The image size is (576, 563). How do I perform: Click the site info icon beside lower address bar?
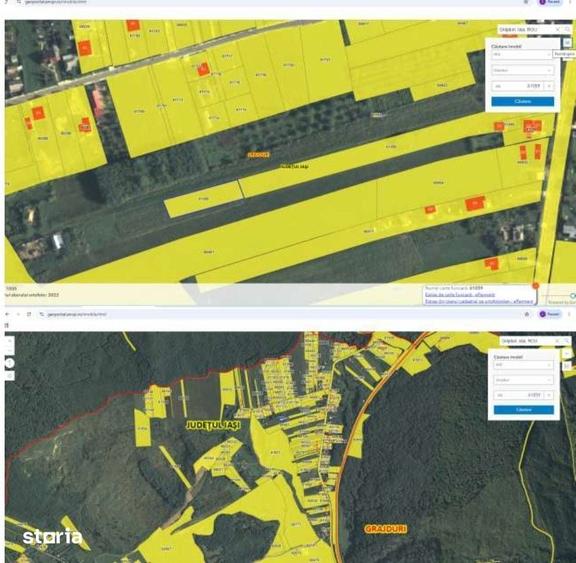click(x=42, y=314)
